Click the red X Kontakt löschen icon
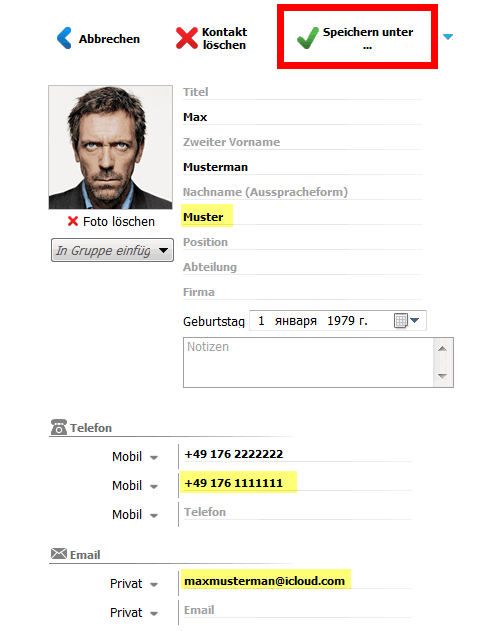 187,38
